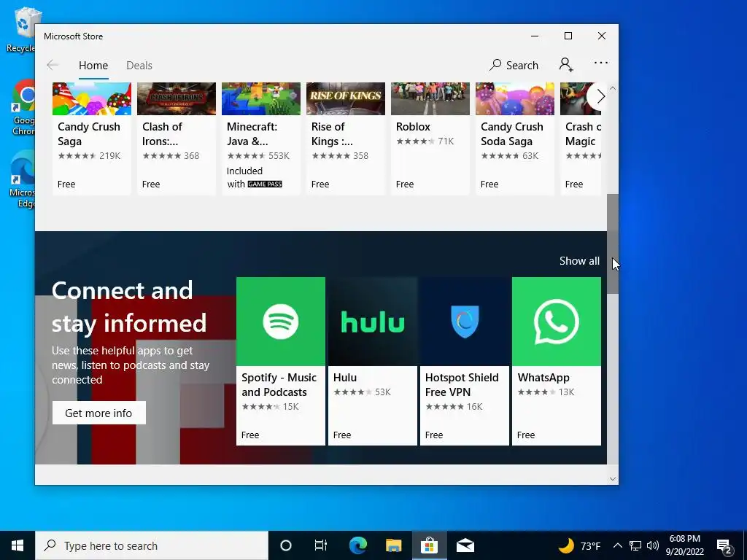This screenshot has width=747, height=560.
Task: Open the Mail app from the taskbar
Action: point(465,545)
